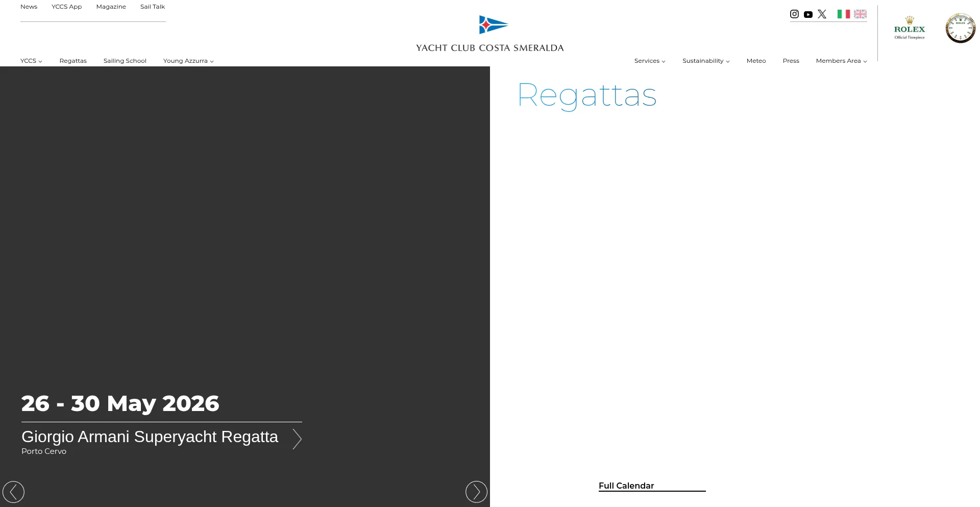The image size is (980, 507).
Task: Expand the Sustainability dropdown menu
Action: pos(706,61)
